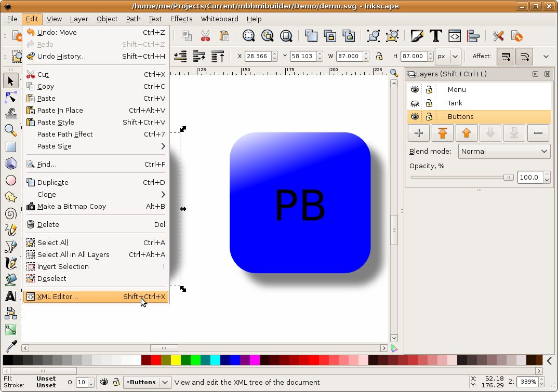Click Zoom to fit selection icon
The height and width of the screenshot is (392, 558).
point(249,36)
